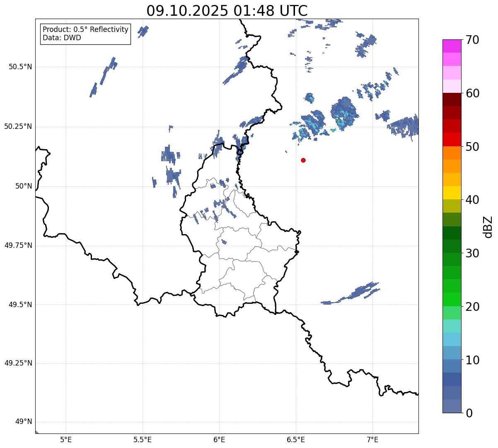
Task: Click the latitude label "49°N"
Action: (24, 422)
